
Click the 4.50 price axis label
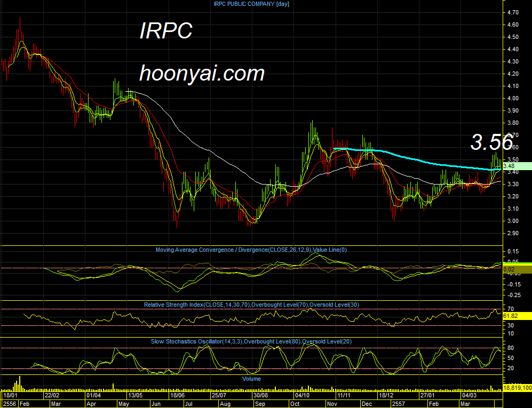point(513,37)
